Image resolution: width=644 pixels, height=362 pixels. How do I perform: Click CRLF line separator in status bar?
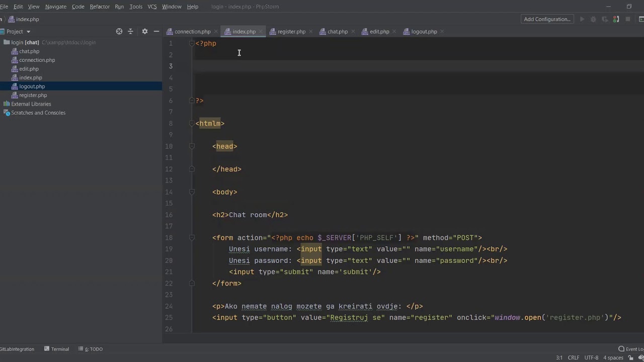(574, 357)
